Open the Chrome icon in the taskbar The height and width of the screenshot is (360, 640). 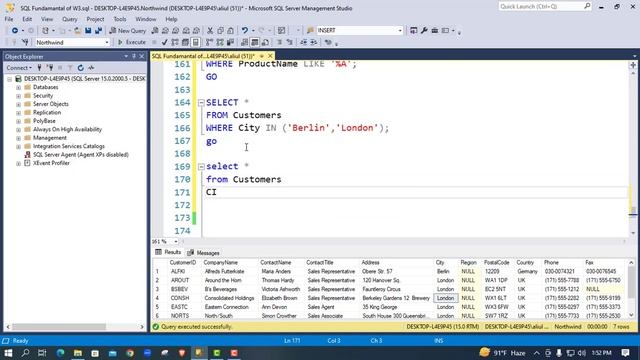pyautogui.click(x=130, y=353)
